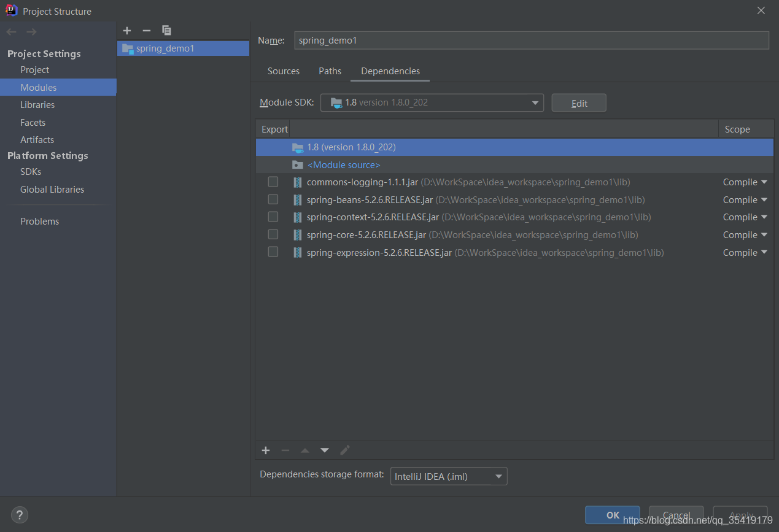Open Artifacts in the sidebar

[37, 140]
